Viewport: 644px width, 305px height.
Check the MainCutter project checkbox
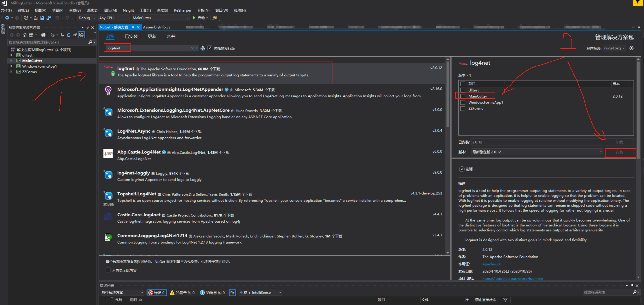coord(463,96)
